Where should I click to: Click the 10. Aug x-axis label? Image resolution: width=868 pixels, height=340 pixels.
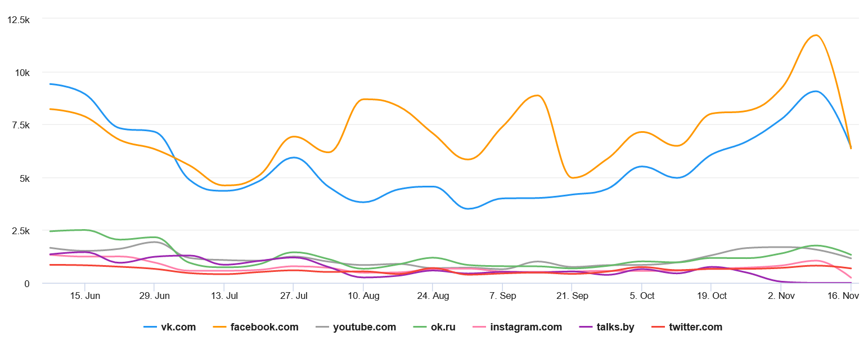(363, 296)
